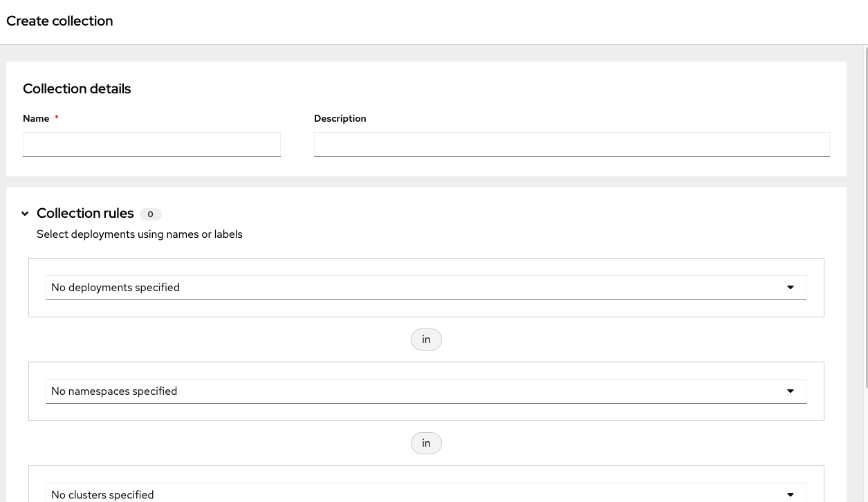Screen dimensions: 868x502
Task: Click the page vertical scrollbar
Action: [866, 218]
